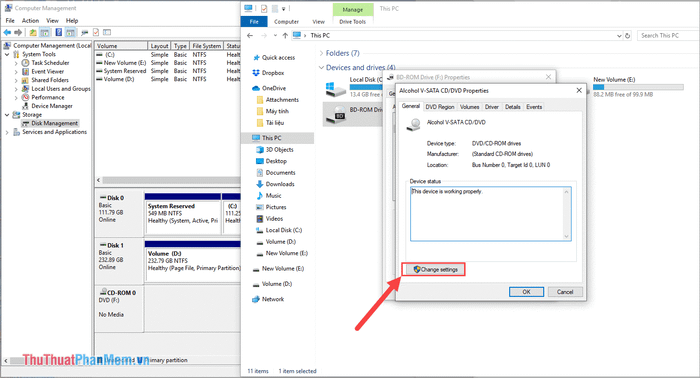The image size is (700, 378).
Task: Select the New Volume (E:) row in volume list
Action: [168, 63]
